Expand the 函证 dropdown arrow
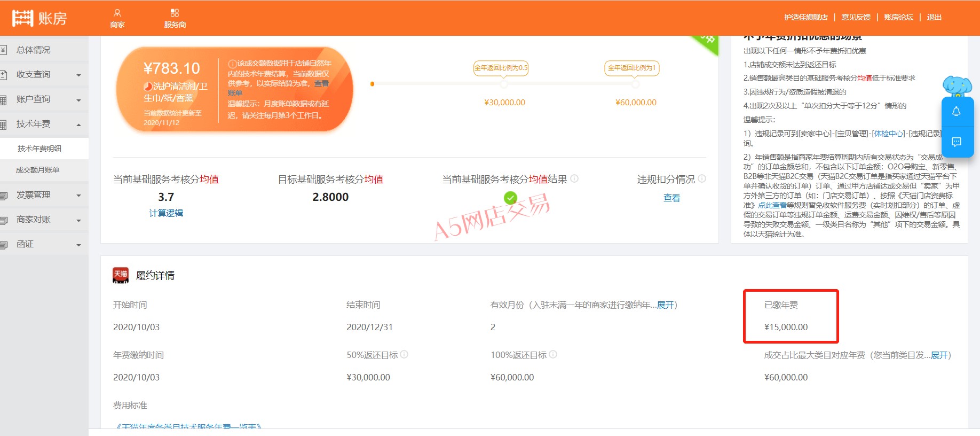 point(78,245)
